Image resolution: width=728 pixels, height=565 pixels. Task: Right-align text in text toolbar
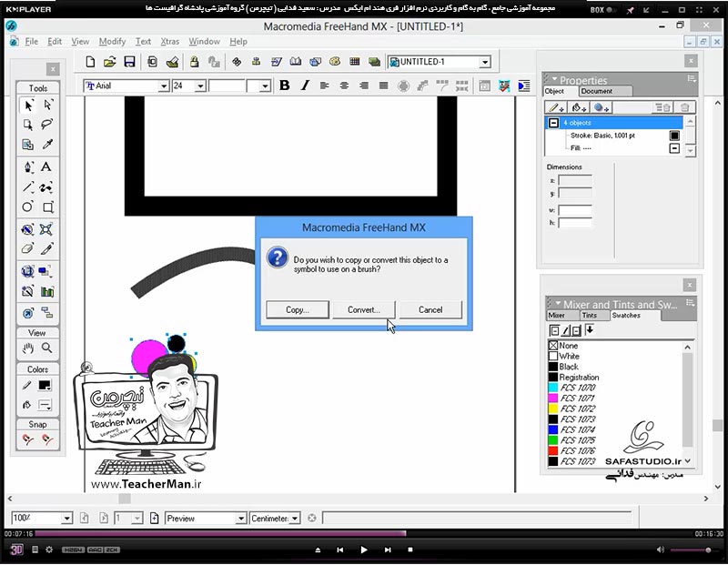click(364, 86)
